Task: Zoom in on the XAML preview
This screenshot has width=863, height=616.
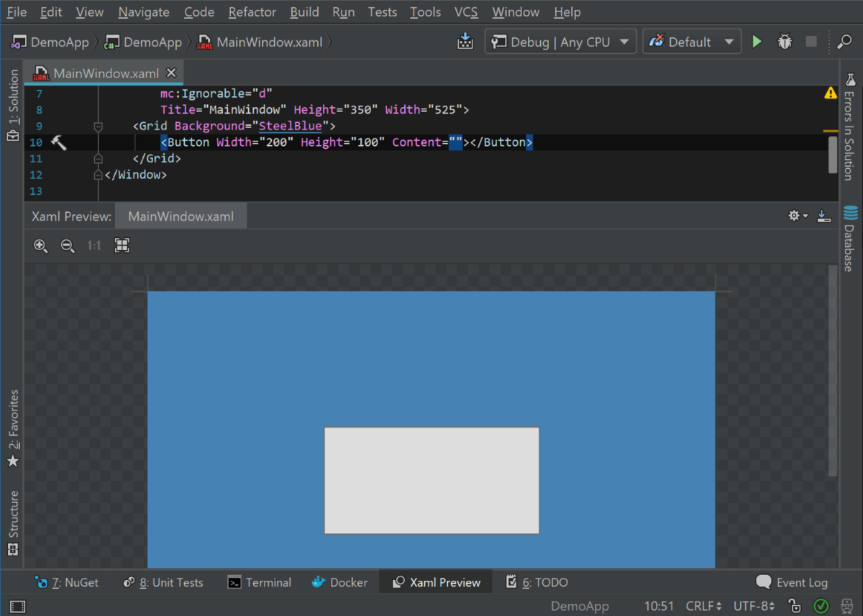Action: click(41, 245)
